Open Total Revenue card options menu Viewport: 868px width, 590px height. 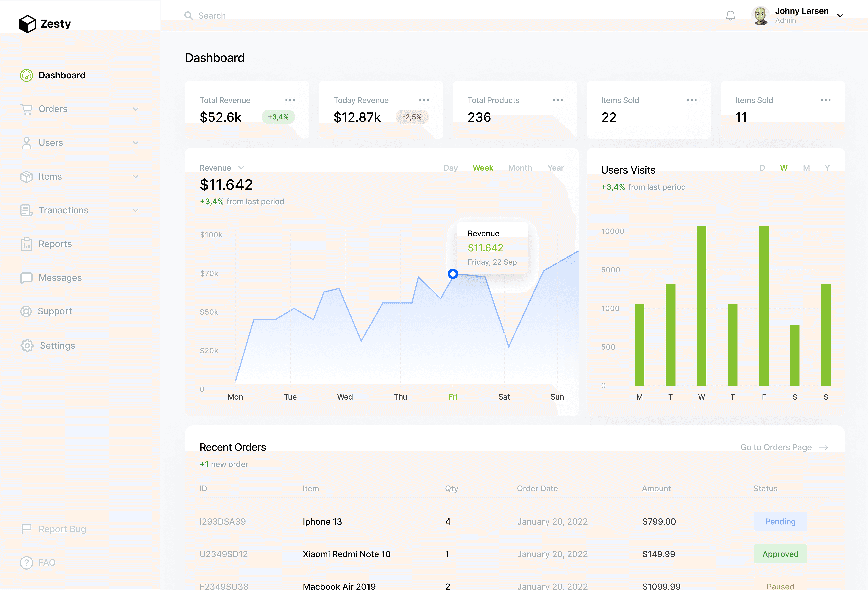[290, 100]
